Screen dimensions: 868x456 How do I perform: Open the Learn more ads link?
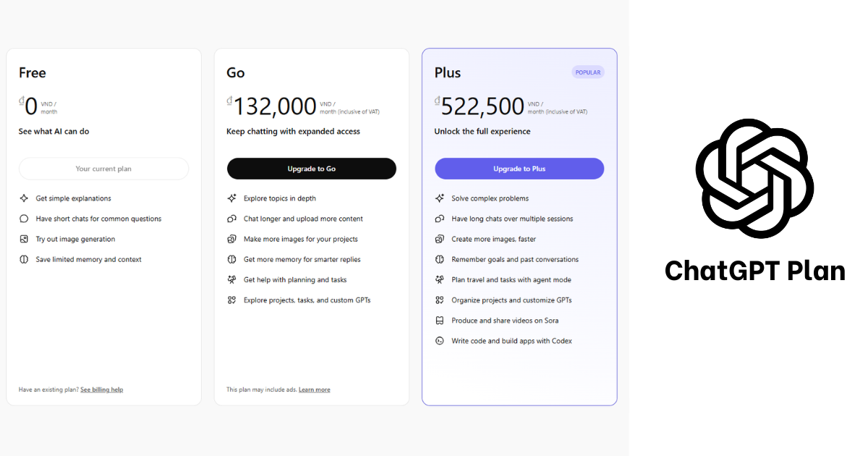click(x=314, y=389)
